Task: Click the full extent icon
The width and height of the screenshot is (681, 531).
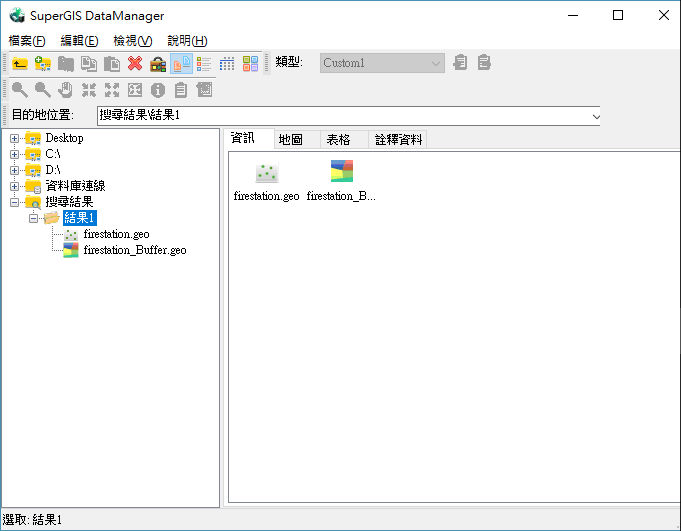Action: point(135,90)
